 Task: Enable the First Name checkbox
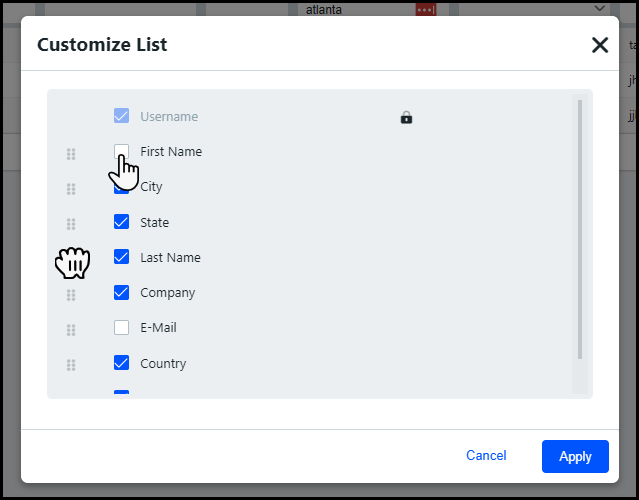click(122, 151)
